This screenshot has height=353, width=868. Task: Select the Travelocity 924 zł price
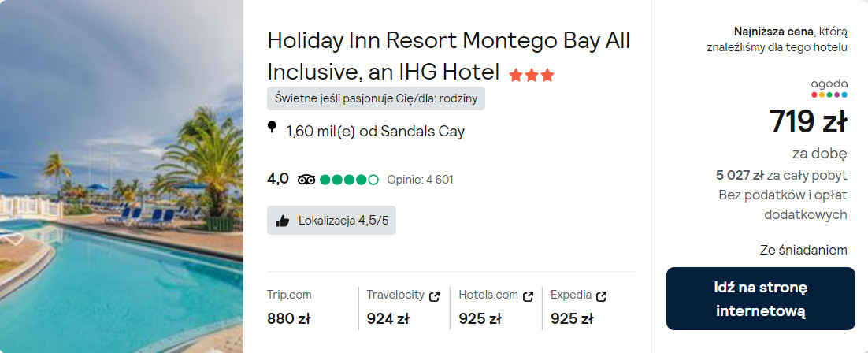[388, 318]
